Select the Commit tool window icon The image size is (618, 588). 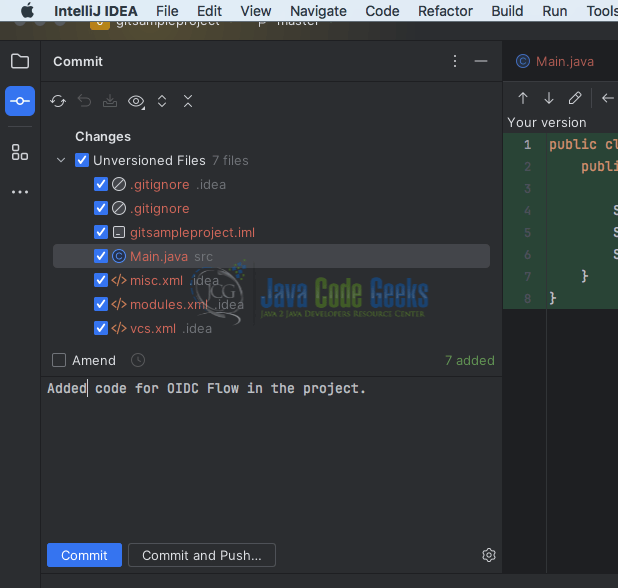(20, 101)
